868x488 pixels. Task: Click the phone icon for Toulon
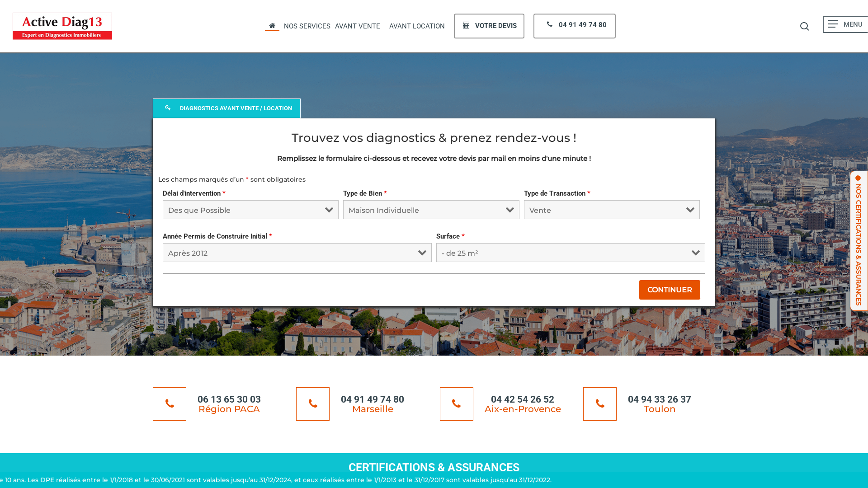click(599, 404)
